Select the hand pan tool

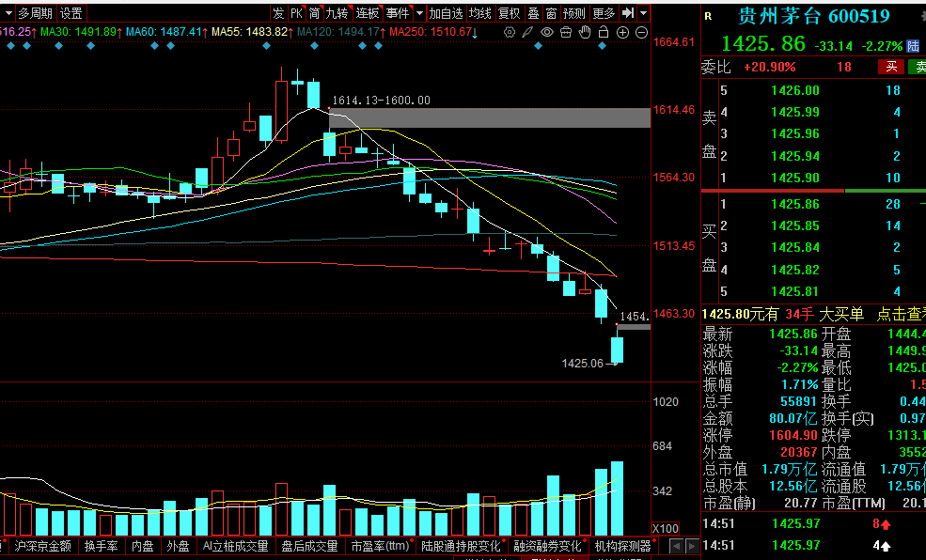point(585,33)
